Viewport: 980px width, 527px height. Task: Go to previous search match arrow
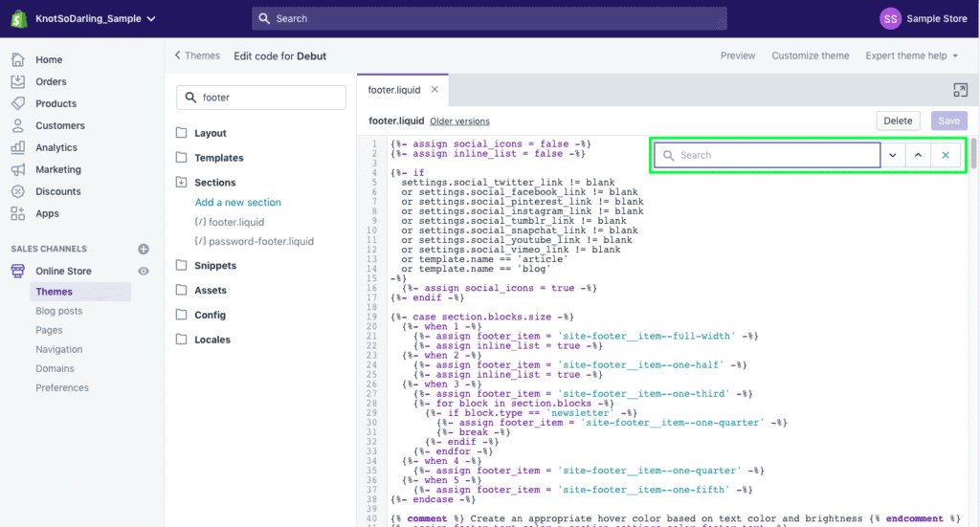(x=918, y=156)
